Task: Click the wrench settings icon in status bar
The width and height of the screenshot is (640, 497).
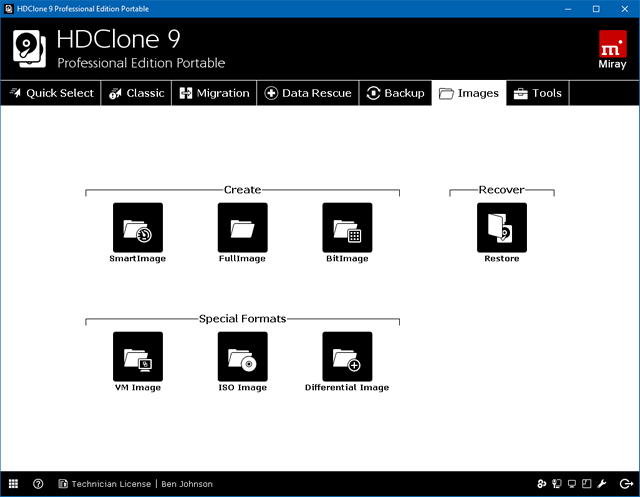Action: point(604,484)
